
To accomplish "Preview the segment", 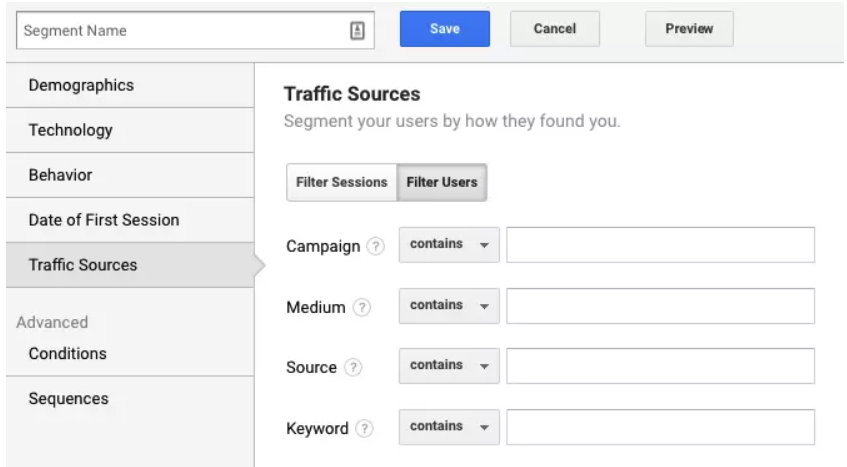I will click(x=689, y=30).
